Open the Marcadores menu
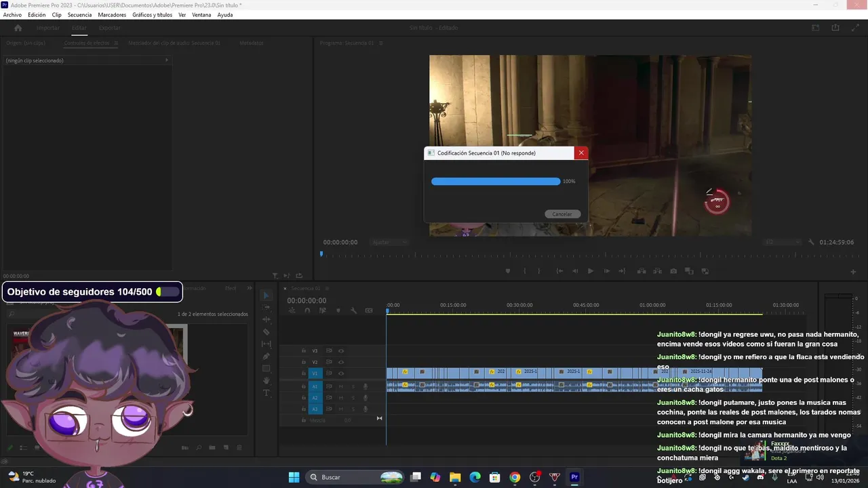The width and height of the screenshot is (868, 488). (x=112, y=15)
